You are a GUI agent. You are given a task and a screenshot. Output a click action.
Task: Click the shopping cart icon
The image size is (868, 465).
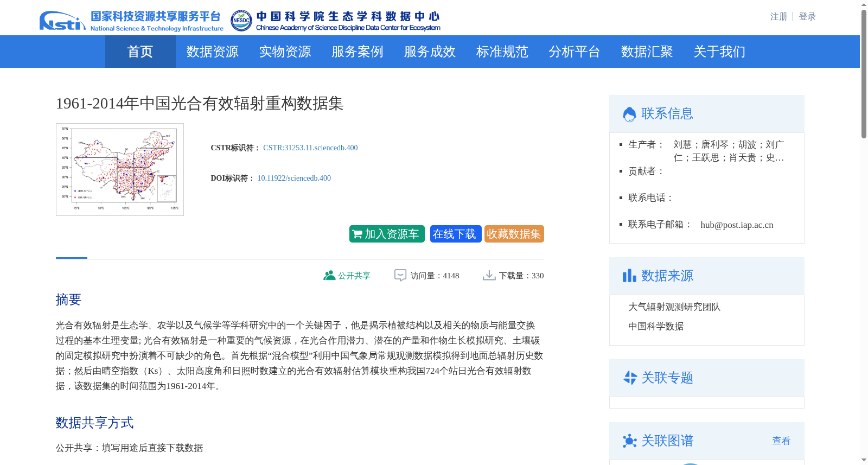click(x=357, y=234)
